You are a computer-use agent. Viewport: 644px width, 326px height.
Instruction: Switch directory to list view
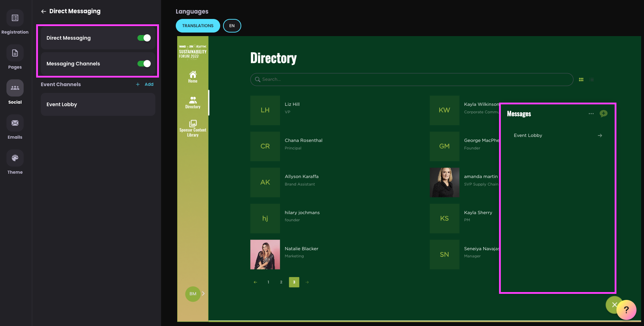592,80
